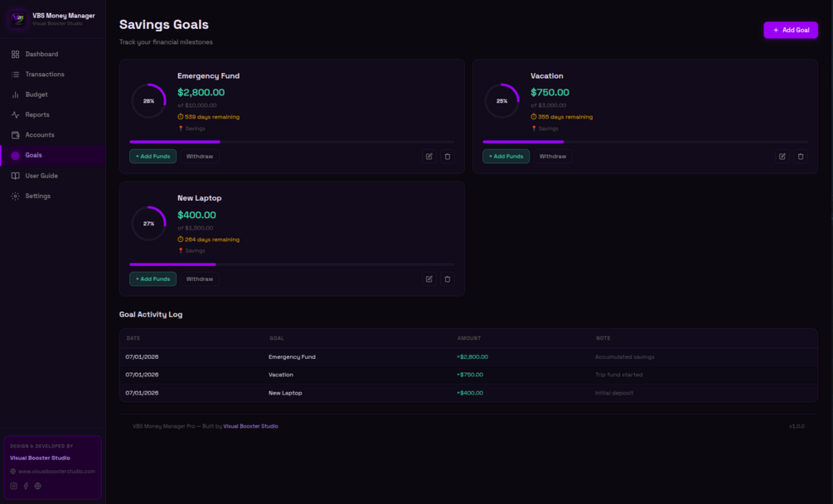
Task: Click the clock icon beside 539 days remaining
Action: point(180,117)
